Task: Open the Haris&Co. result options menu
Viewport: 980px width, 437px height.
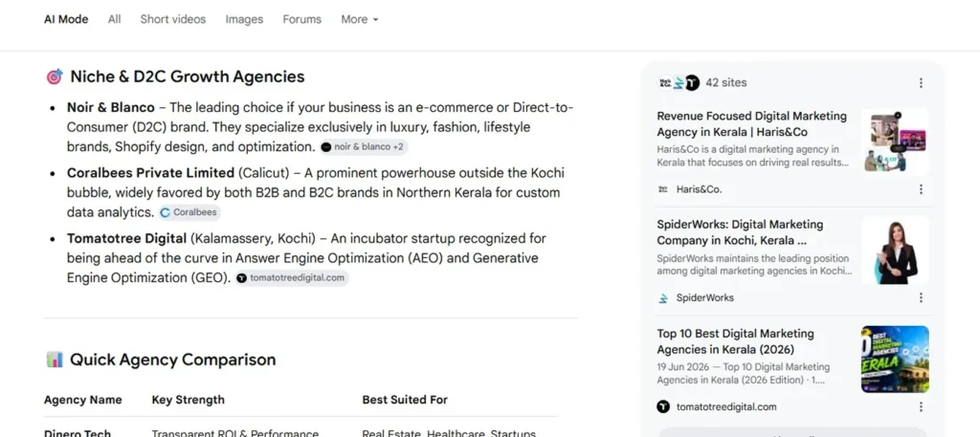Action: (x=921, y=189)
